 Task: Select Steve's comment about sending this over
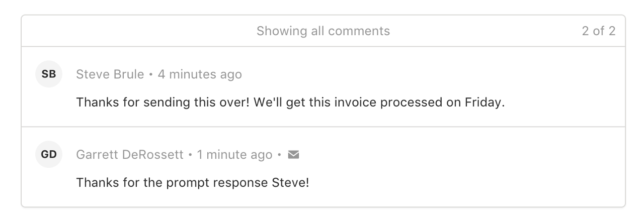(290, 102)
